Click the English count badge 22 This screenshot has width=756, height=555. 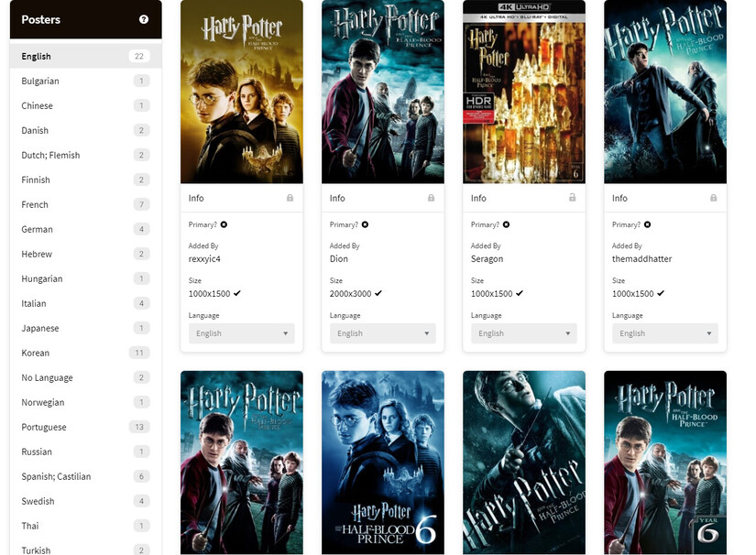pyautogui.click(x=139, y=57)
